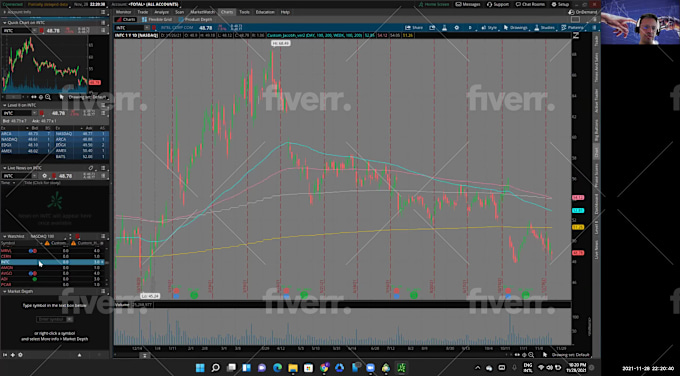The width and height of the screenshot is (680, 376).
Task: Open Messages
Action: [468, 4]
